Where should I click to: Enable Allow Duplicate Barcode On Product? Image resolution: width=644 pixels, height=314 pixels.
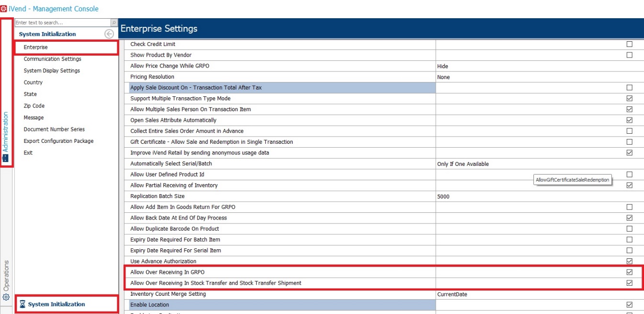(x=629, y=229)
